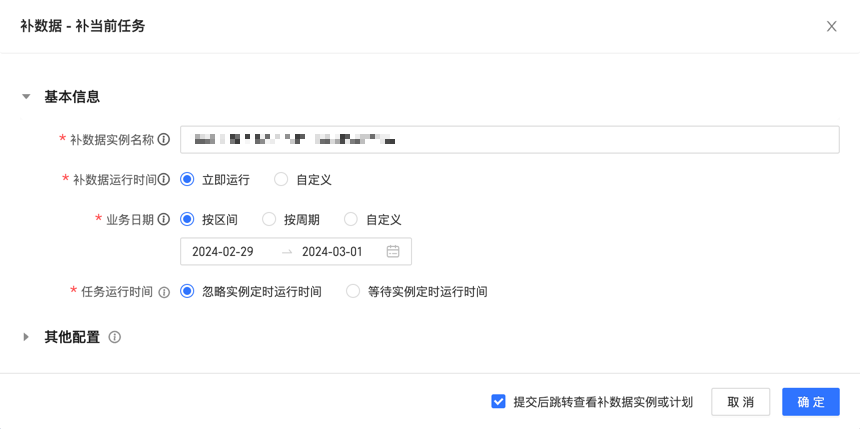Click the 确定 button
The width and height of the screenshot is (860, 429).
[811, 402]
